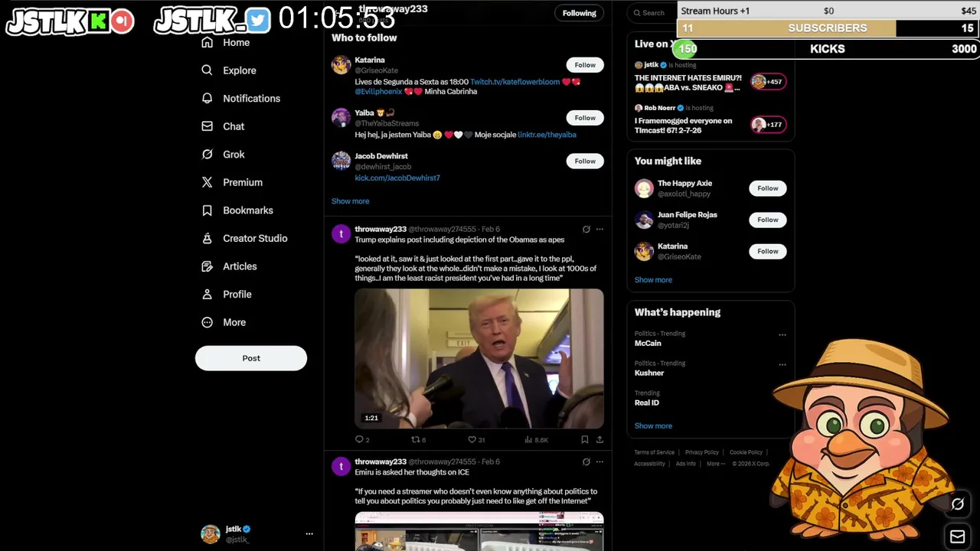This screenshot has height=551, width=980.
Task: Click share icon on Trump post
Action: [599, 439]
